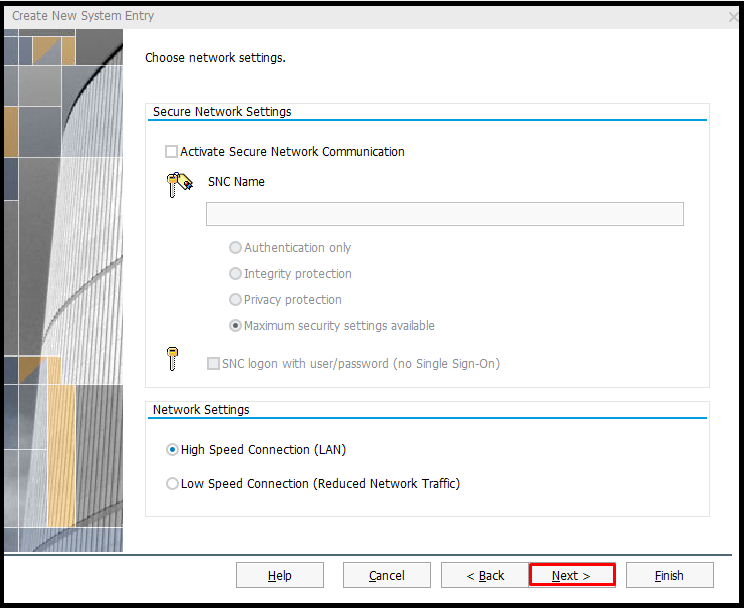Screen dimensions: 744x608
Task: Select High Speed Connection (LAN) option
Action: tap(172, 450)
